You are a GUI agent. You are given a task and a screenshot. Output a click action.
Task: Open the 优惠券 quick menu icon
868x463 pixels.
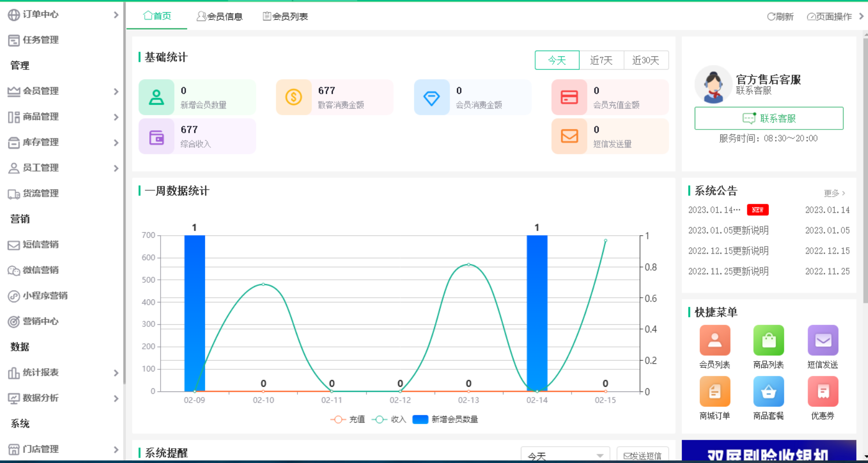coord(823,391)
